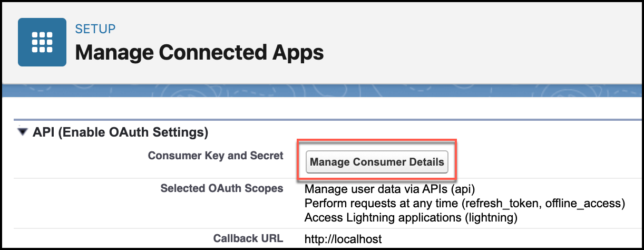Click the Callback URL label

tap(248, 238)
